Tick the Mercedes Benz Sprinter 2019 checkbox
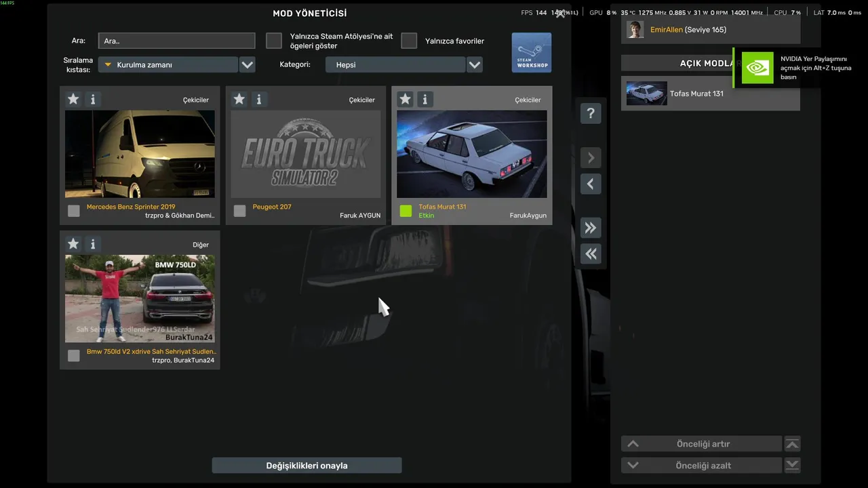This screenshot has height=488, width=868. [74, 211]
